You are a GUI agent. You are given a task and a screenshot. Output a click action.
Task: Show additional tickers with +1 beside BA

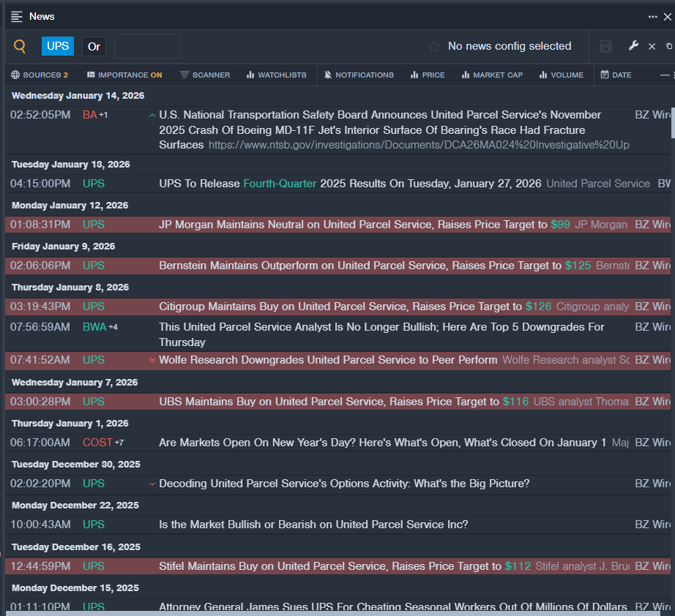pos(103,115)
